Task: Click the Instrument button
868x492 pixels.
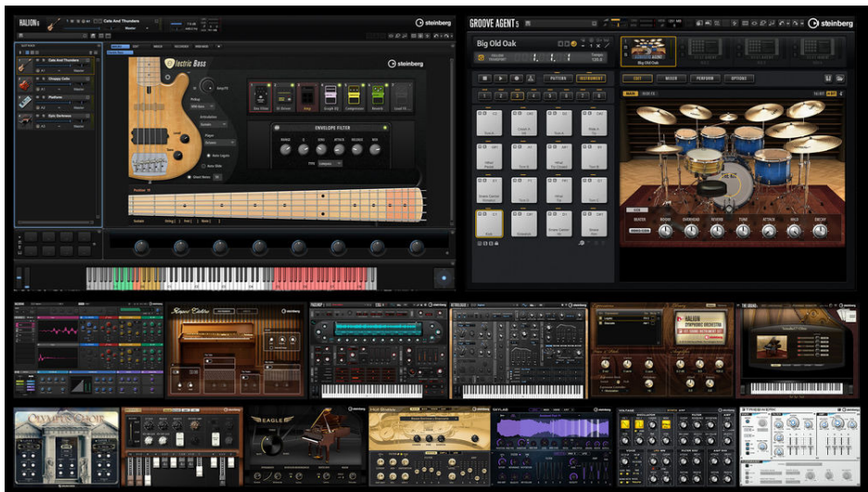Action: (x=591, y=79)
